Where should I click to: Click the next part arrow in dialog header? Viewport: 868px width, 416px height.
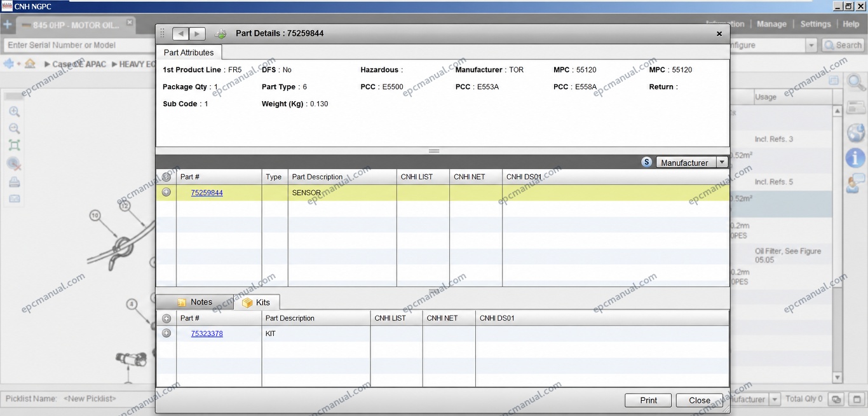point(197,34)
